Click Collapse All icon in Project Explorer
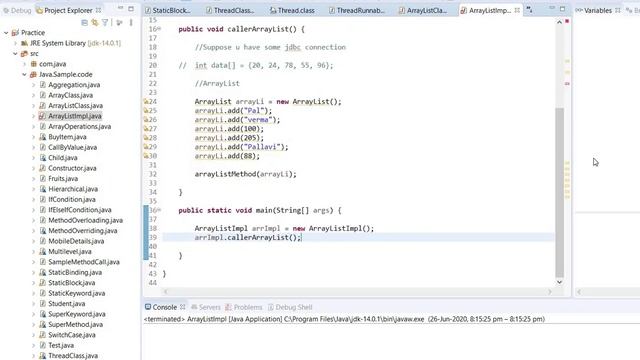This screenshot has height=360, width=640. 84,23
